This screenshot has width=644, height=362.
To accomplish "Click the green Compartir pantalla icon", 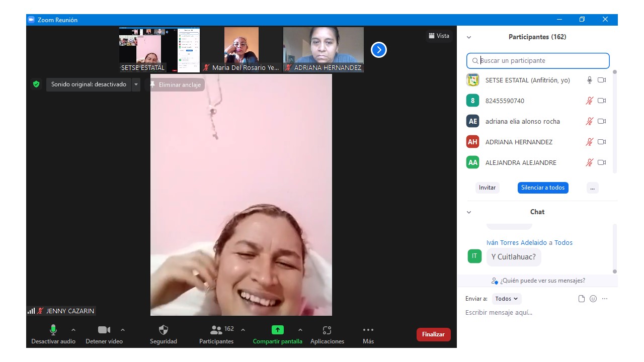I will coord(278,330).
